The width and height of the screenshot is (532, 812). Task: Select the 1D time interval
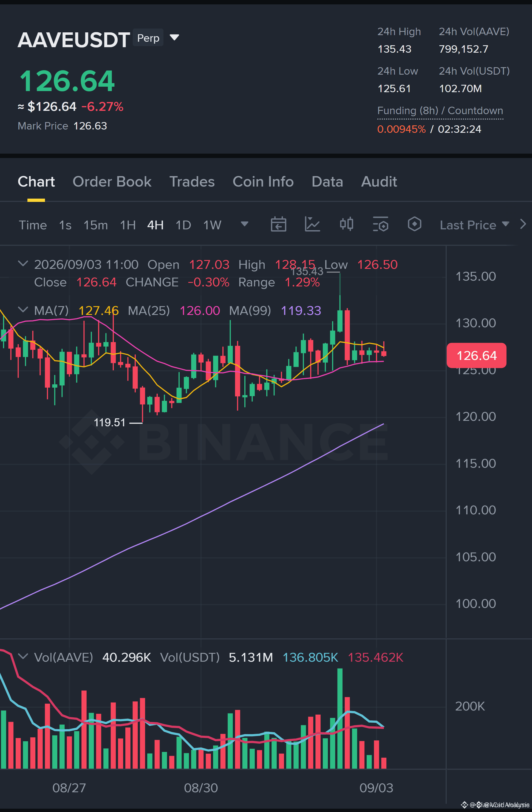[183, 225]
